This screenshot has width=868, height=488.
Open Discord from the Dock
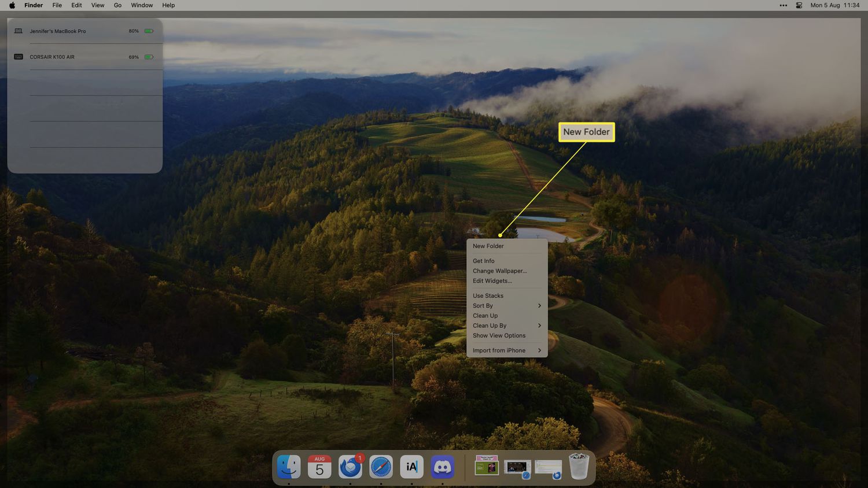pyautogui.click(x=443, y=467)
